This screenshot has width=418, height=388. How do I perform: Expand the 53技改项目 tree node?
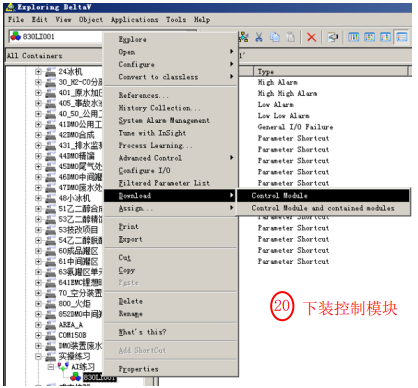click(x=38, y=230)
